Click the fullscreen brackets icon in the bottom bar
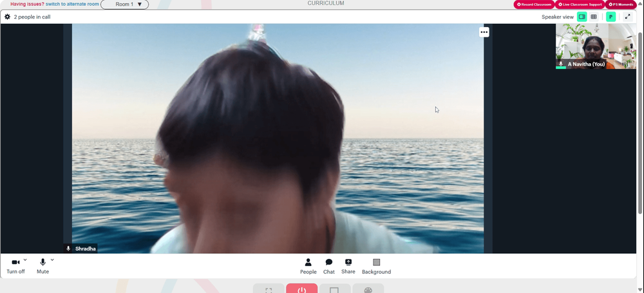Screen dimensions: 644x293 tap(269, 288)
